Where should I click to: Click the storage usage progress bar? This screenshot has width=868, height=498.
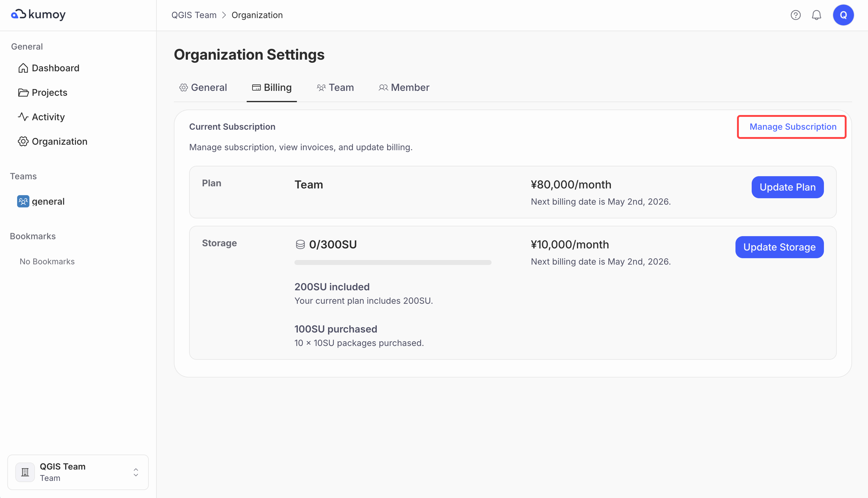tap(393, 262)
